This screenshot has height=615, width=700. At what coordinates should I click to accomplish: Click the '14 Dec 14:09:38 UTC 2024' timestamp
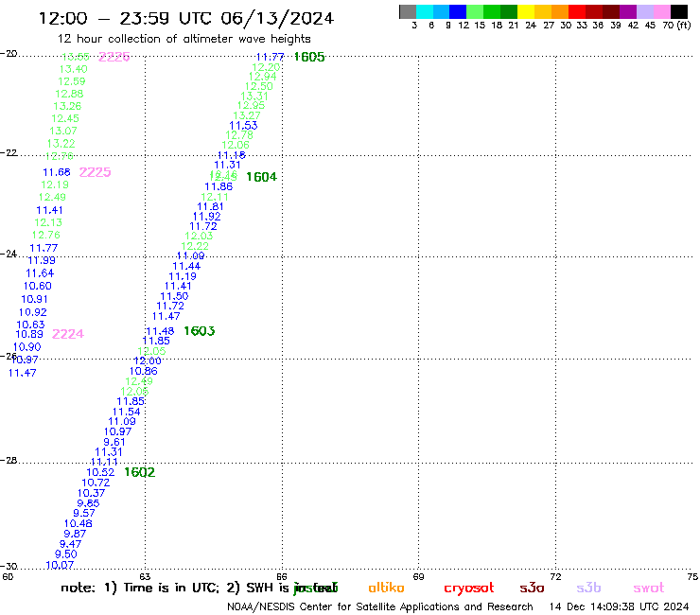pyautogui.click(x=619, y=606)
